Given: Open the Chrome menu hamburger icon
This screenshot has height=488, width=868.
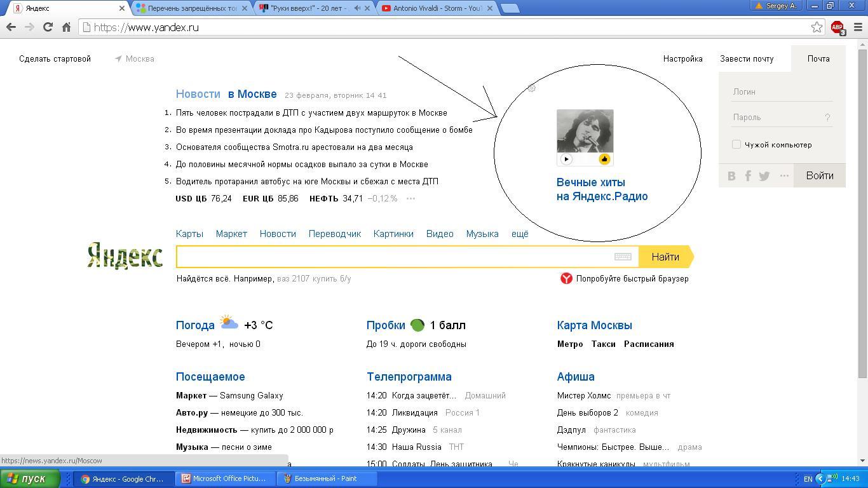Looking at the screenshot, I should pos(858,27).
